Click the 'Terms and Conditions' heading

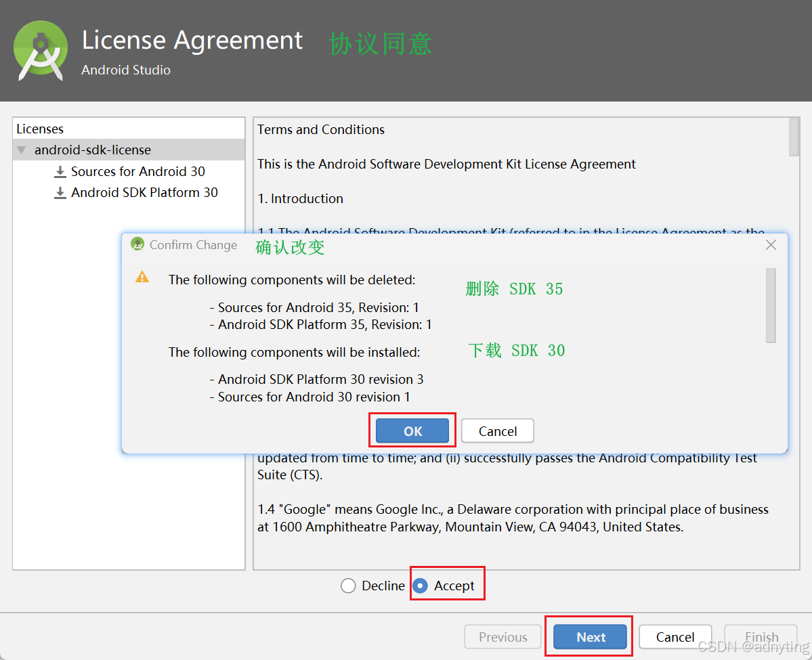[x=321, y=129]
